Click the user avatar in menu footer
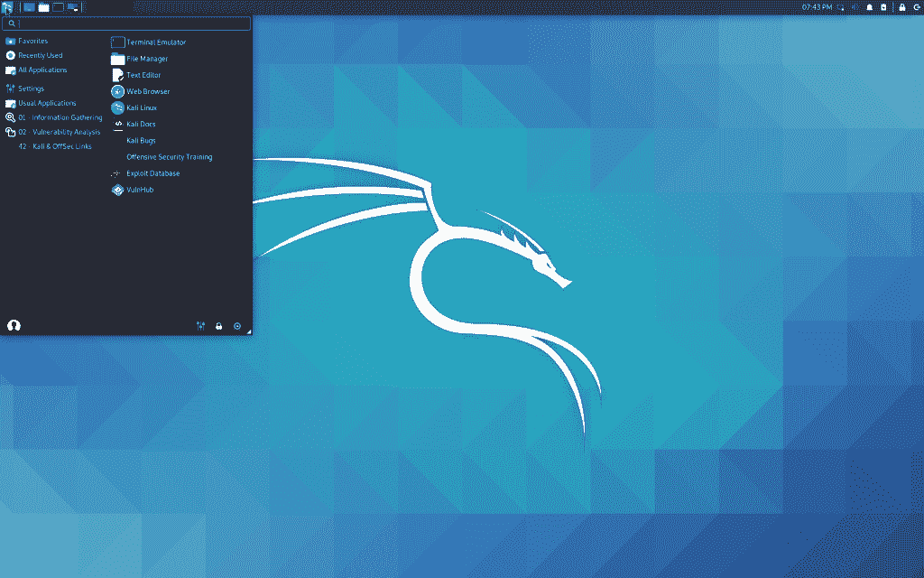Image resolution: width=924 pixels, height=578 pixels. (x=14, y=325)
